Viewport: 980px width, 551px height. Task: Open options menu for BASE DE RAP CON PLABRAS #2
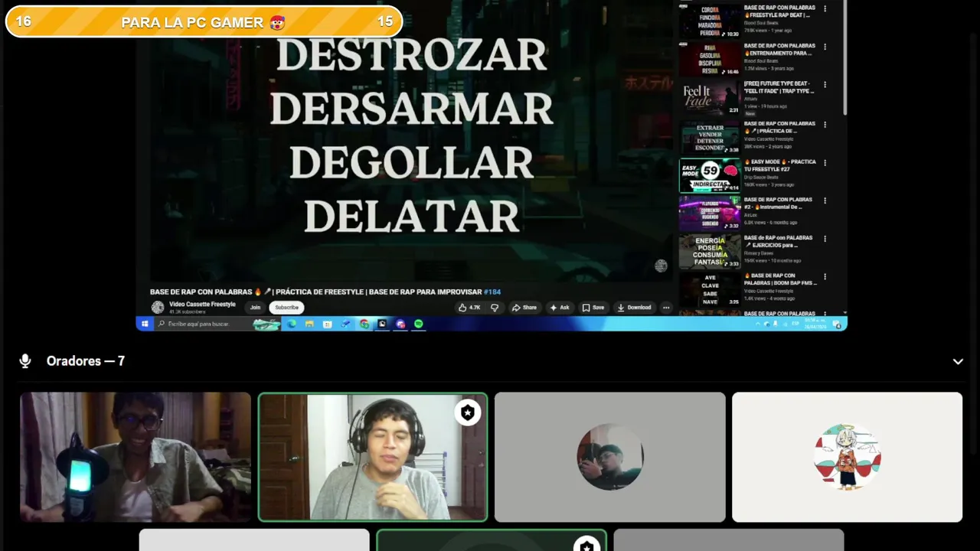click(x=825, y=201)
